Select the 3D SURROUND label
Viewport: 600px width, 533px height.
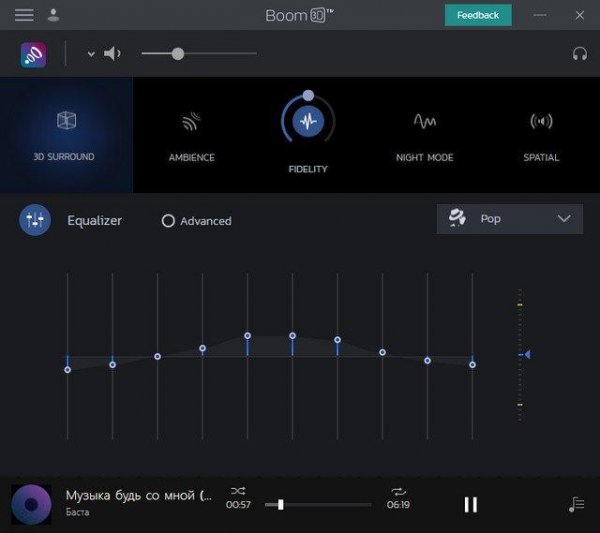[64, 156]
